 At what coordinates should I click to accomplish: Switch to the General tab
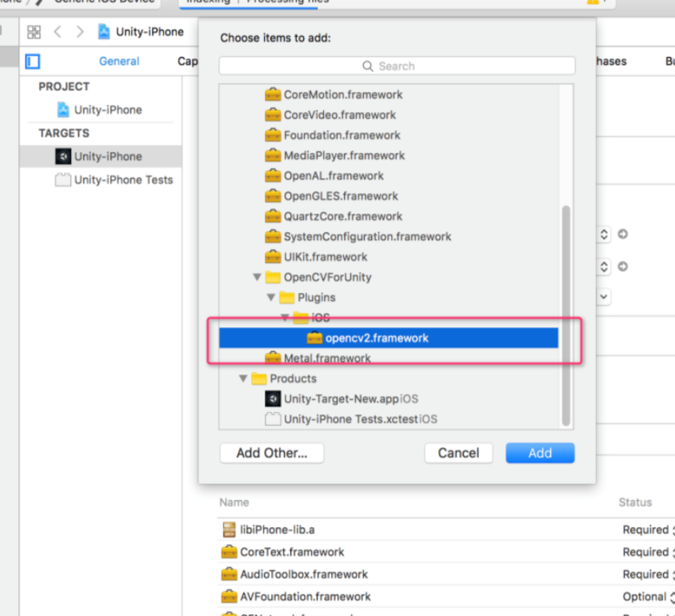click(x=119, y=61)
